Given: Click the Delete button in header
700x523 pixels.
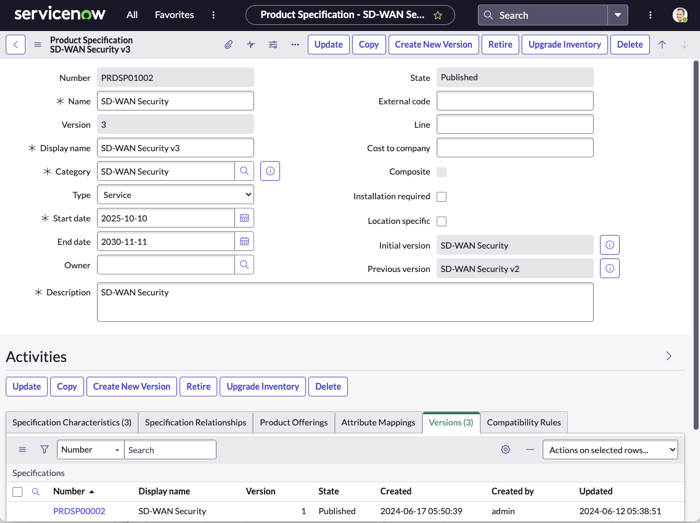Looking at the screenshot, I should pos(630,45).
